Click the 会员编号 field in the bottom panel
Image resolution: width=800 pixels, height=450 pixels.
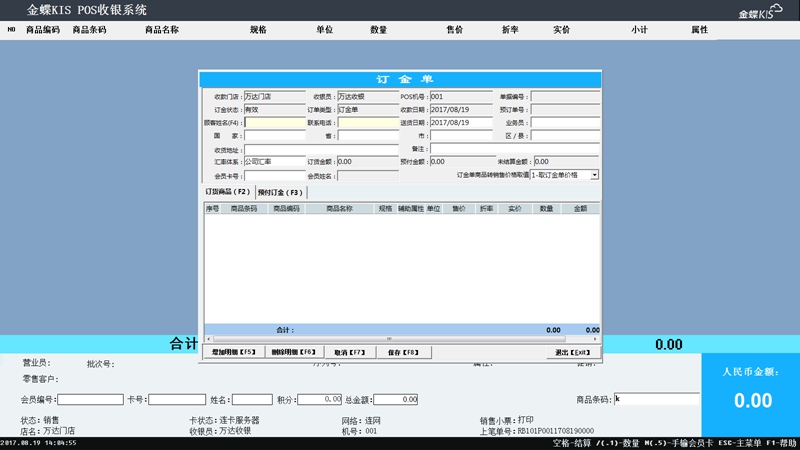click(90, 399)
